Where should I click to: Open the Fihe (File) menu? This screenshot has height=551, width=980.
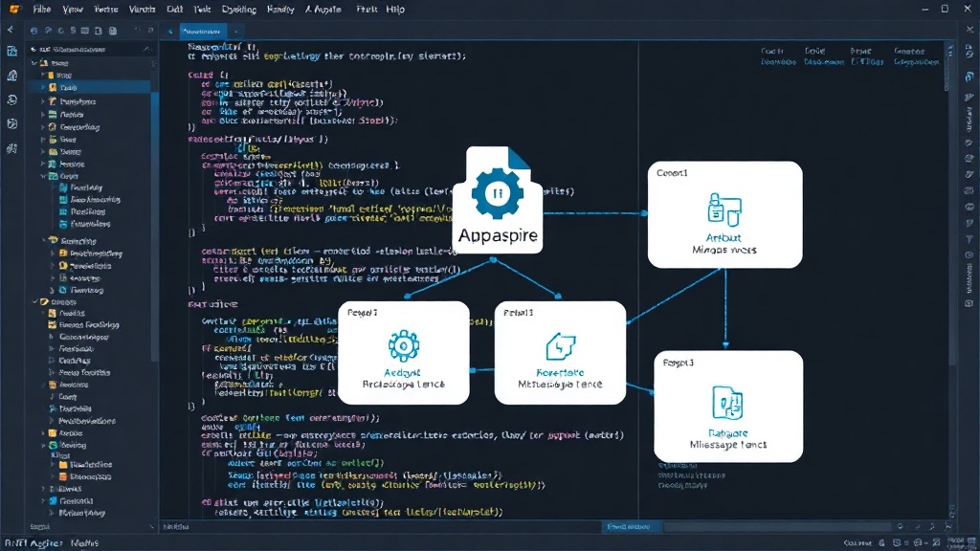(x=42, y=10)
